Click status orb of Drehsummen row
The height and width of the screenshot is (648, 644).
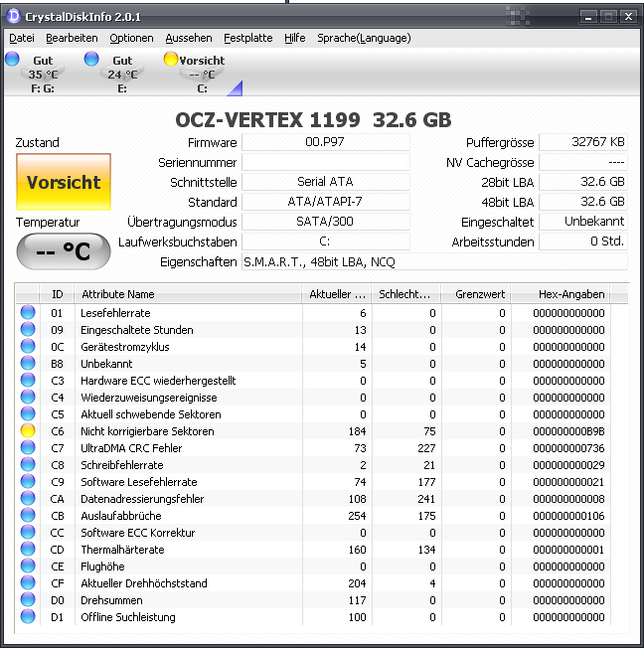tap(28, 599)
